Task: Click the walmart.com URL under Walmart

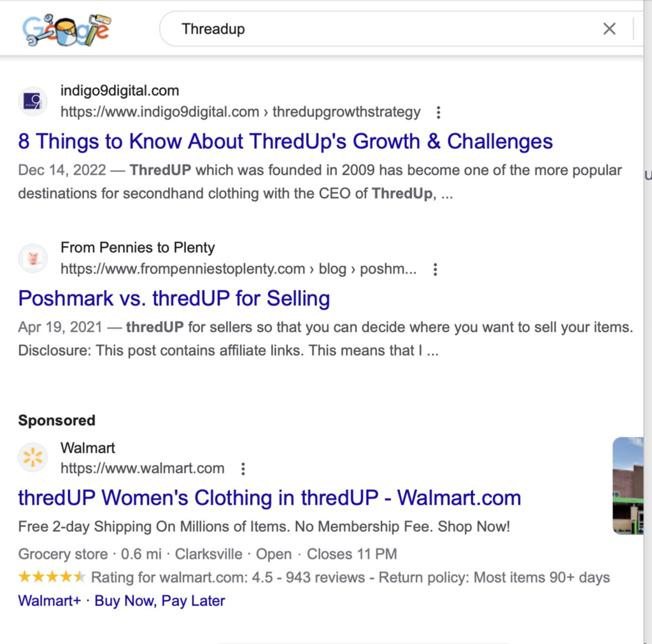Action: pos(142,468)
